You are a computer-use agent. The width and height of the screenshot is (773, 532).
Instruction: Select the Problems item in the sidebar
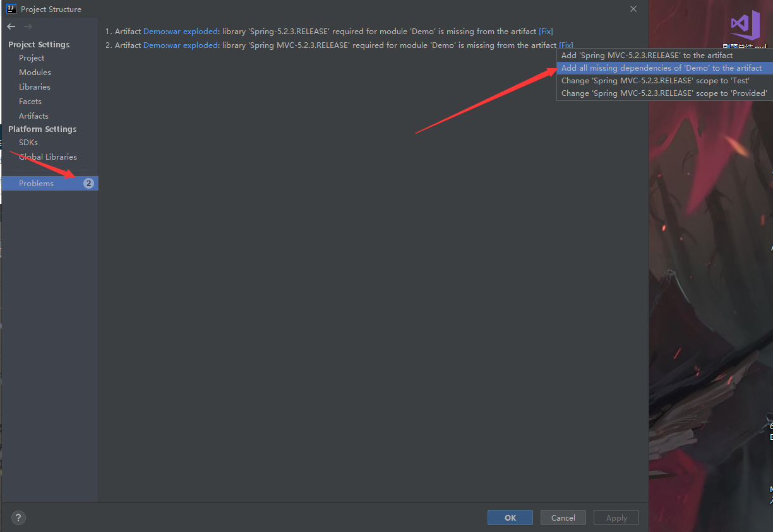pos(50,183)
